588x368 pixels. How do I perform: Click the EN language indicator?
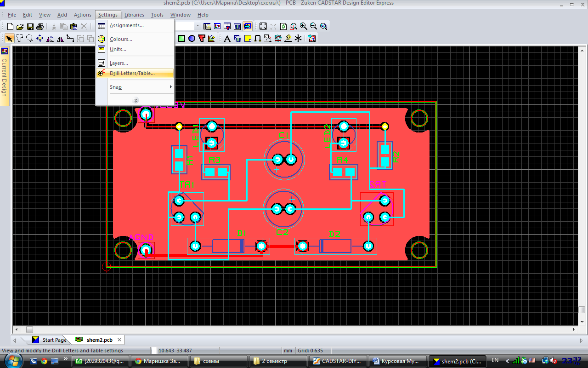coord(495,360)
